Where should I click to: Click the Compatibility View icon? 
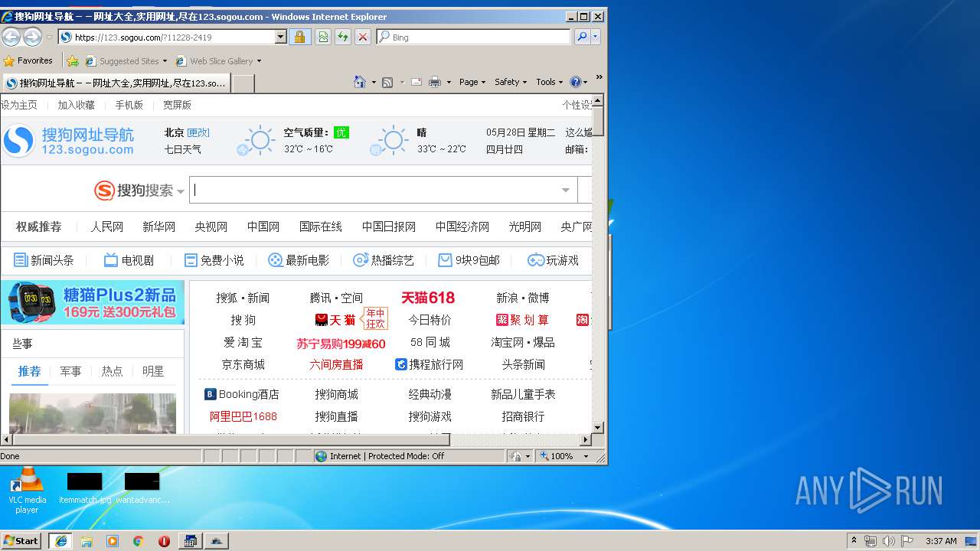point(323,37)
